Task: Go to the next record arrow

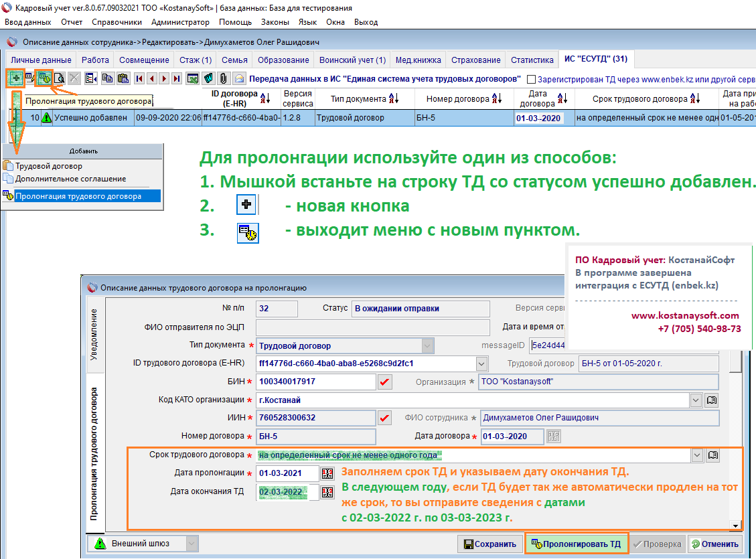Action: 165,78
